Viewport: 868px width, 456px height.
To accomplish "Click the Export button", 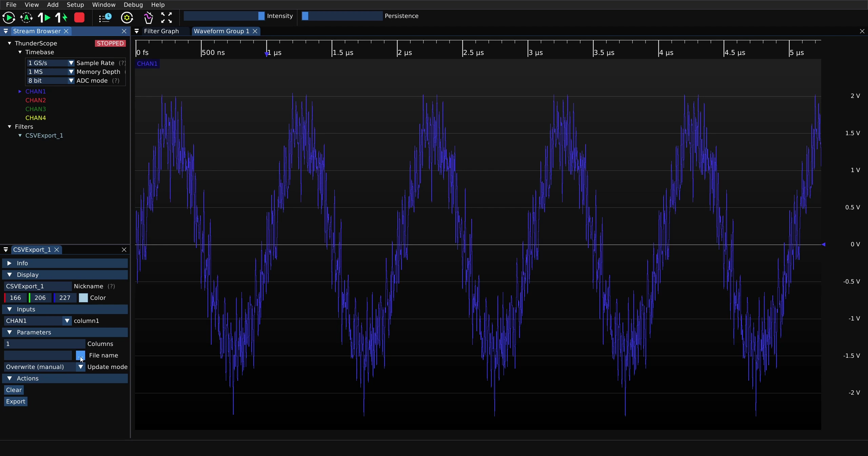I will click(16, 401).
